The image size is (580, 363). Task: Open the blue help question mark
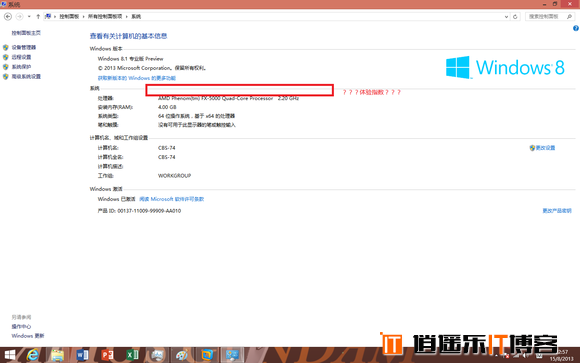(576, 28)
